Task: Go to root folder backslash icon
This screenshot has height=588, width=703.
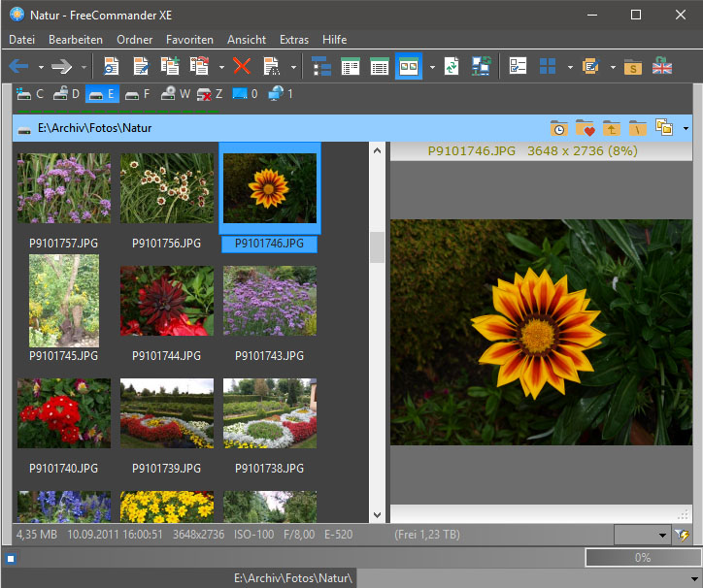Action: (x=638, y=128)
